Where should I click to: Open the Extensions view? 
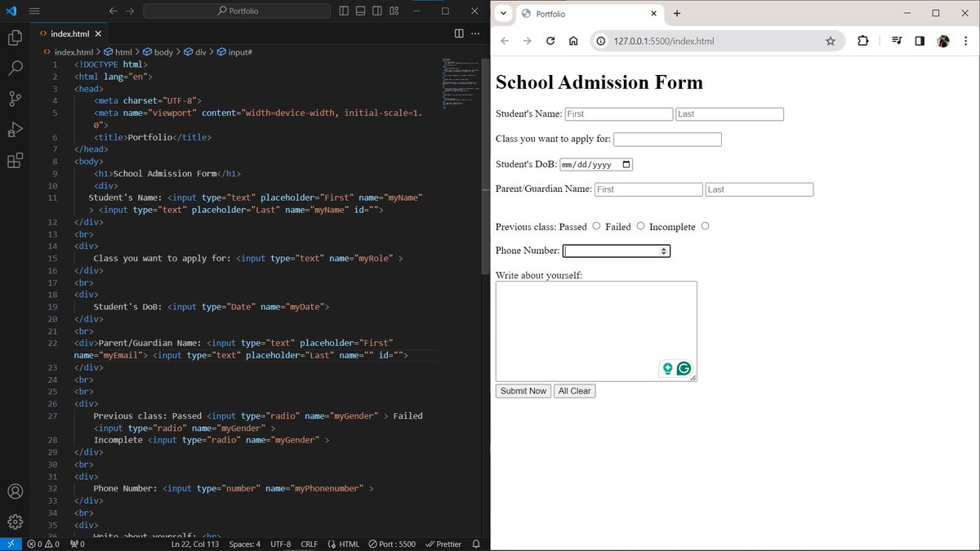15,161
